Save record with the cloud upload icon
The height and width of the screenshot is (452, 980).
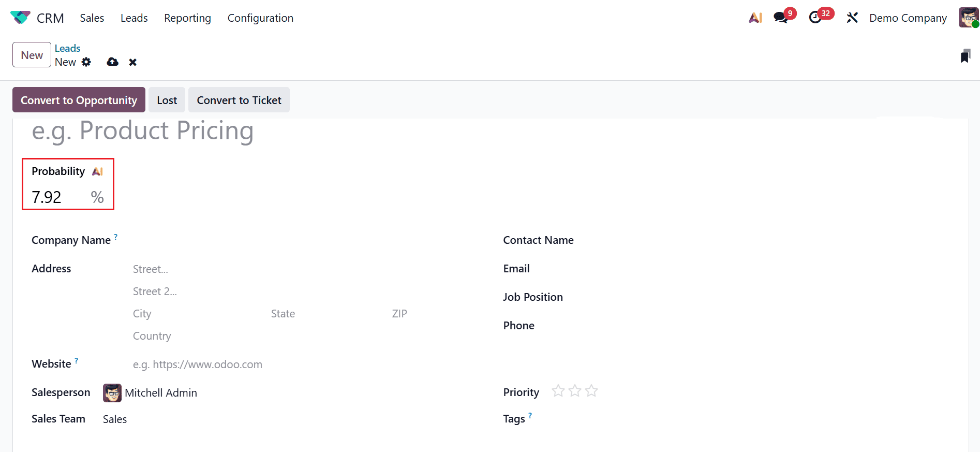click(x=112, y=62)
